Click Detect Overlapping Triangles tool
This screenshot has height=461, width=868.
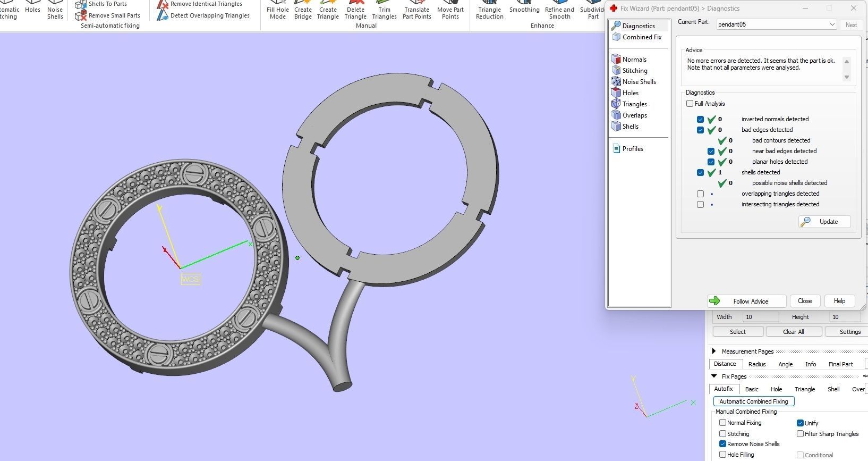(x=203, y=15)
